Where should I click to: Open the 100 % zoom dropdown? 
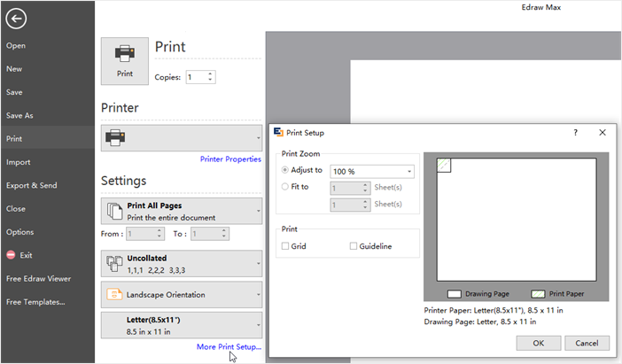click(x=409, y=172)
